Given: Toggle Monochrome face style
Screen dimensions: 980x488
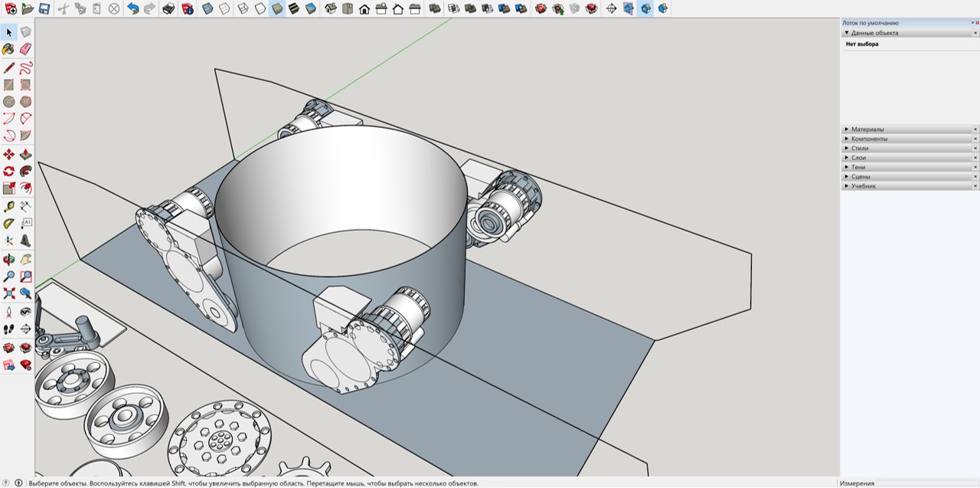Looking at the screenshot, I should [310, 9].
